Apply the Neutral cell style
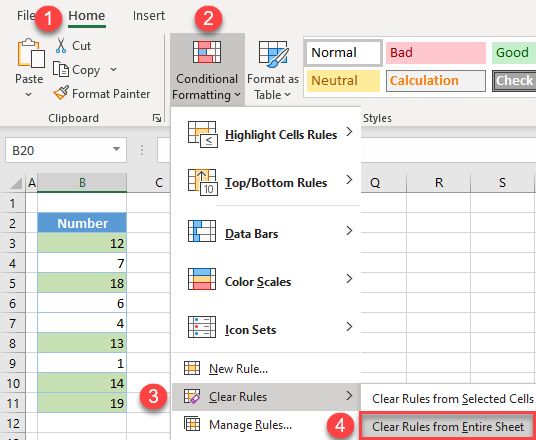 [343, 81]
